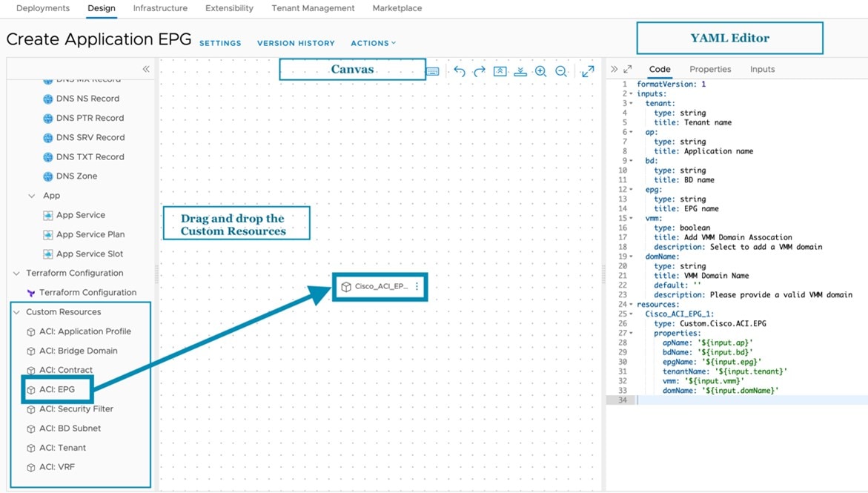Open the keyboard shortcuts icon
This screenshot has width=868, height=493.
point(433,71)
